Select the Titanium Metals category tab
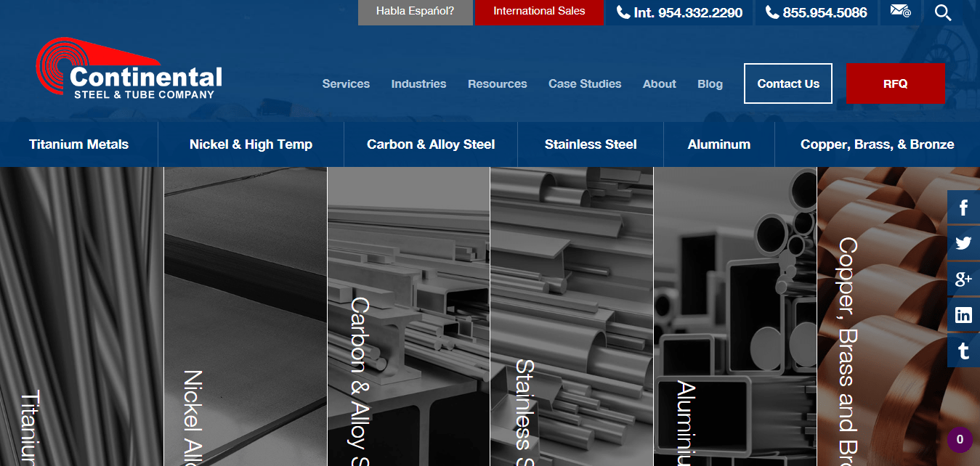This screenshot has height=466, width=980. [x=78, y=144]
